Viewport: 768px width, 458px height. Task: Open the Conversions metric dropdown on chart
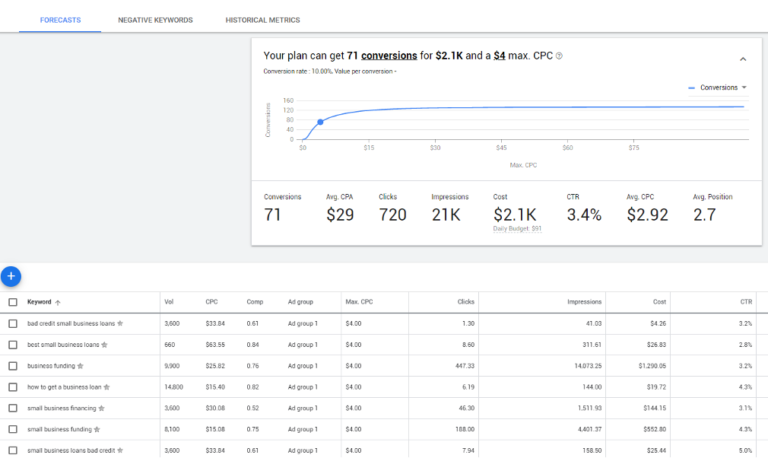(x=718, y=88)
